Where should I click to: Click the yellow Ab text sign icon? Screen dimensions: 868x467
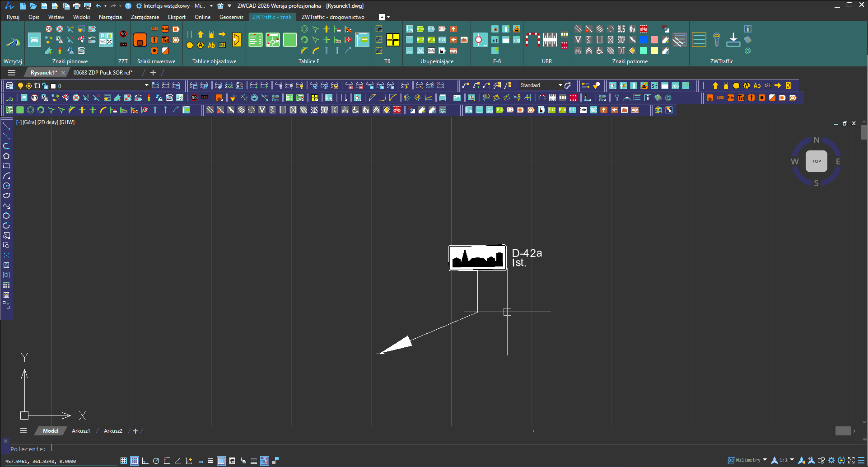tap(211, 45)
